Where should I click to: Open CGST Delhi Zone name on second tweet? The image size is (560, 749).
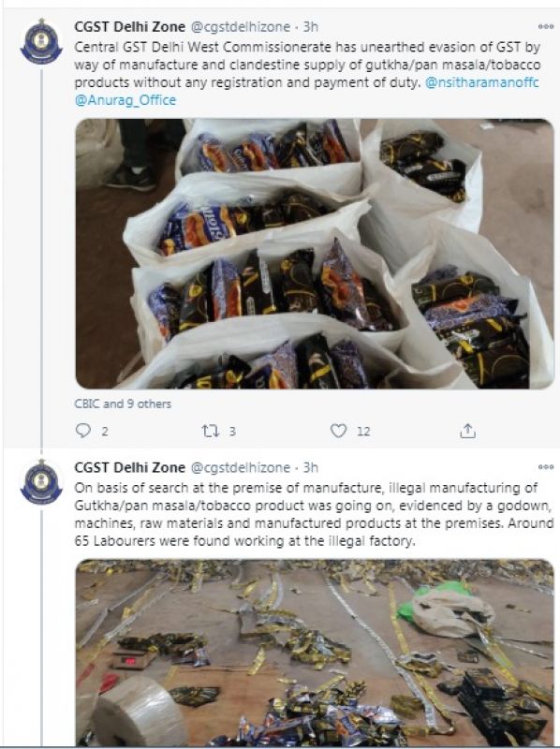129,467
